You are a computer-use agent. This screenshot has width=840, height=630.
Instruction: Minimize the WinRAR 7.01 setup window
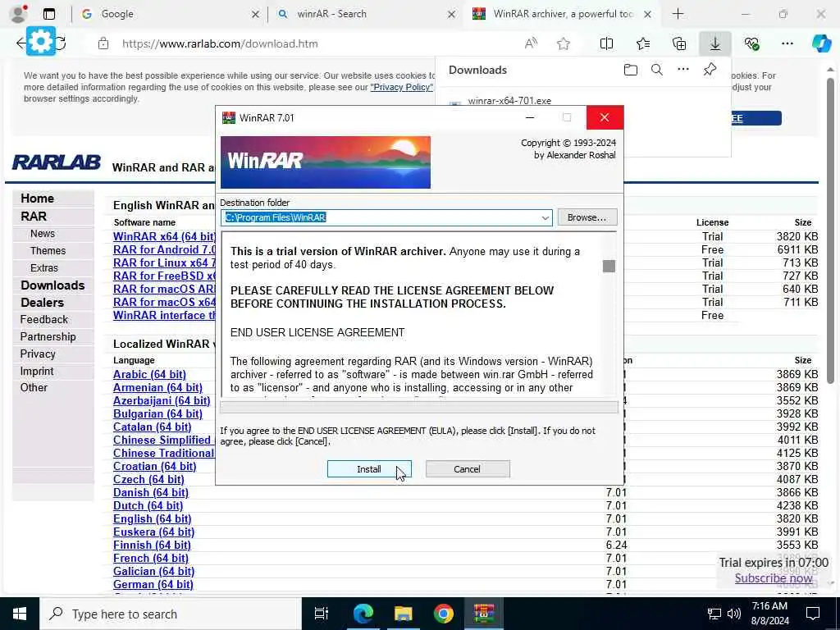tap(530, 117)
